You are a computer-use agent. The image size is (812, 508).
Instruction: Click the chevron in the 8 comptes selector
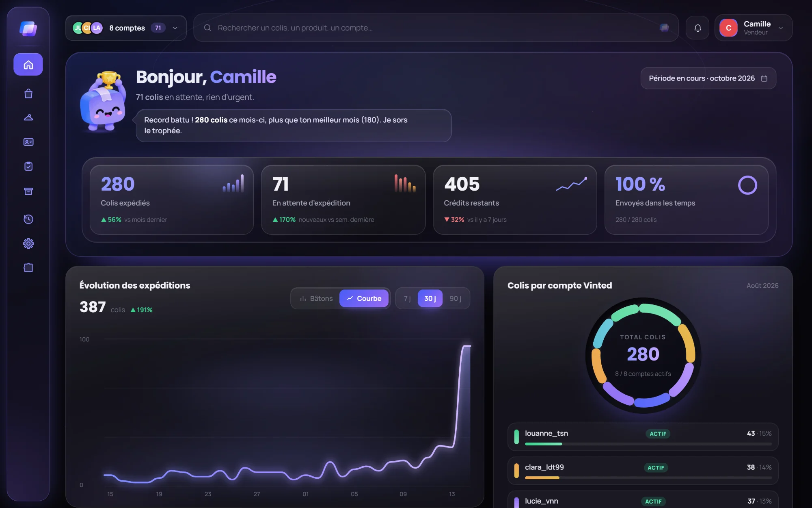[x=175, y=28]
